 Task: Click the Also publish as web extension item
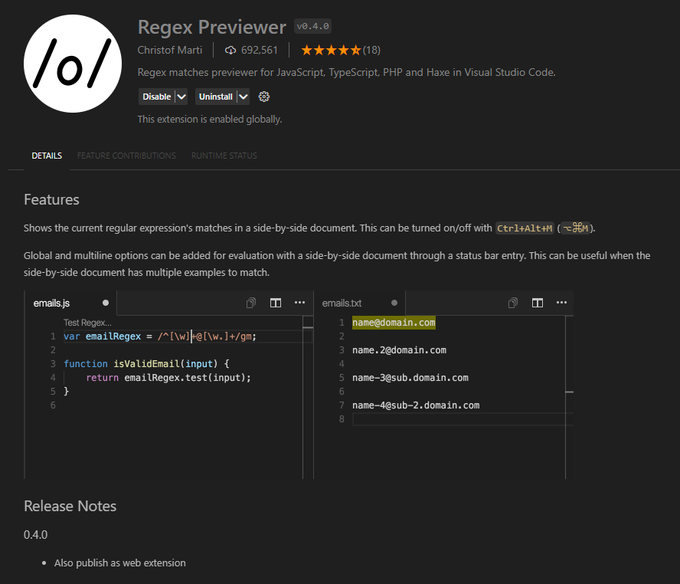pos(120,563)
